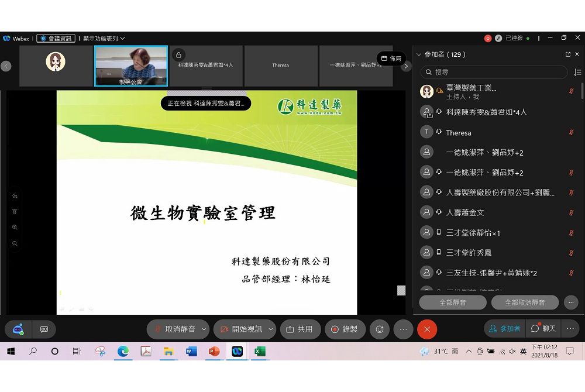The height and width of the screenshot is (392, 585).
Task: End meeting with red X button
Action: point(427,329)
